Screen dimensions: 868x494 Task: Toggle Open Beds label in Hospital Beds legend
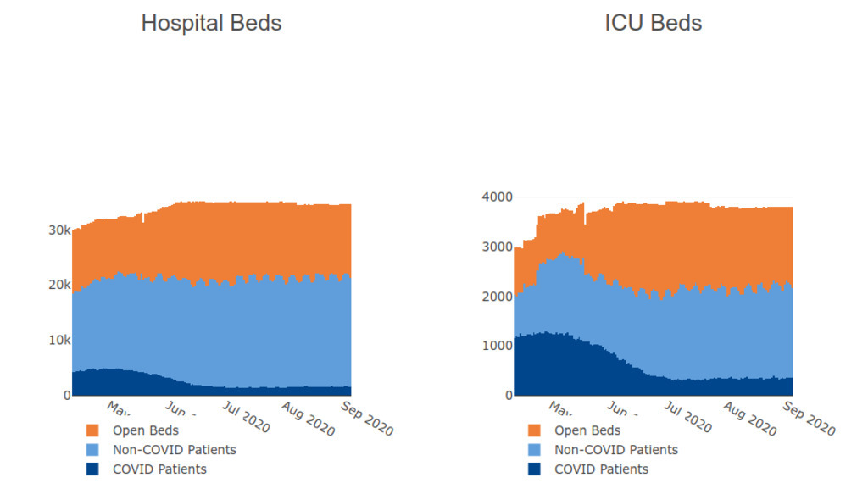146,430
